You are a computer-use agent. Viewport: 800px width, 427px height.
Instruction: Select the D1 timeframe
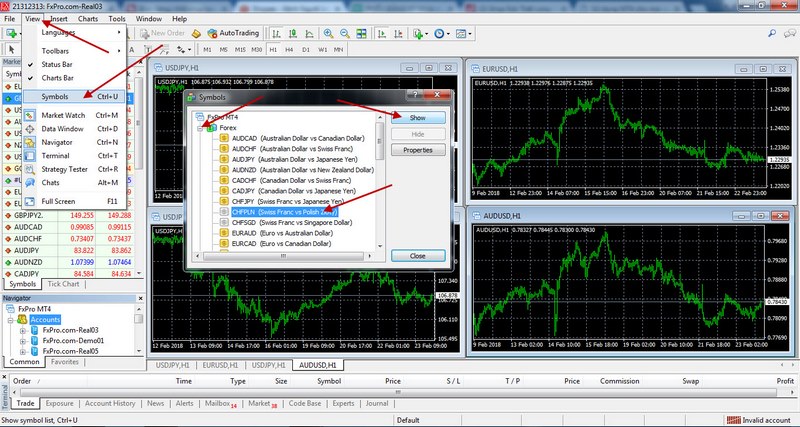click(306, 49)
